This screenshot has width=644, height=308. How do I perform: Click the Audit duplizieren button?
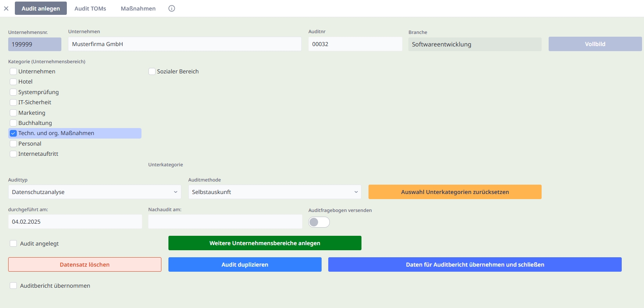(245, 265)
